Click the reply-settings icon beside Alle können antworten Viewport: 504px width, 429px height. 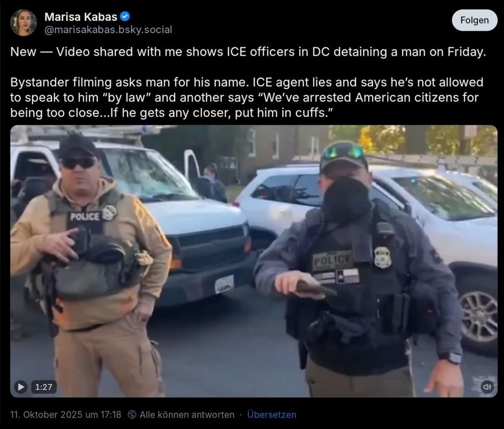point(132,414)
